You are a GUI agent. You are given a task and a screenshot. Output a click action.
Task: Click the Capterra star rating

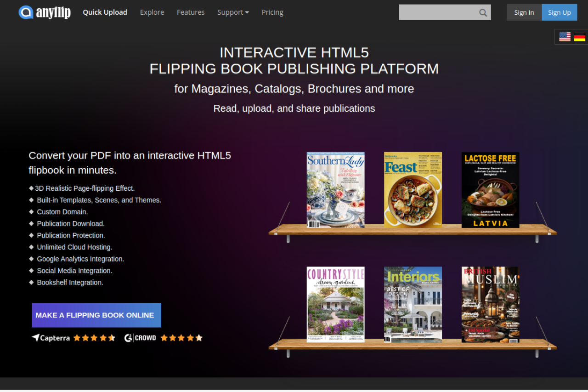click(94, 338)
